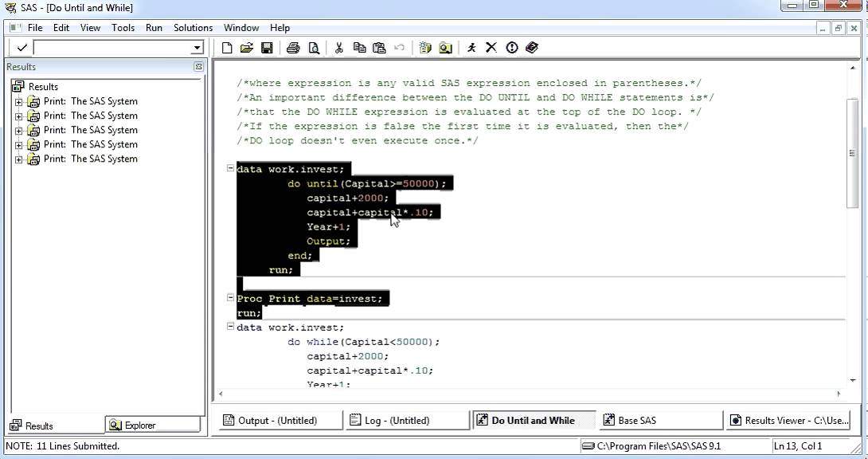Collapse the do until data step block
The image size is (868, 459).
[x=230, y=168]
